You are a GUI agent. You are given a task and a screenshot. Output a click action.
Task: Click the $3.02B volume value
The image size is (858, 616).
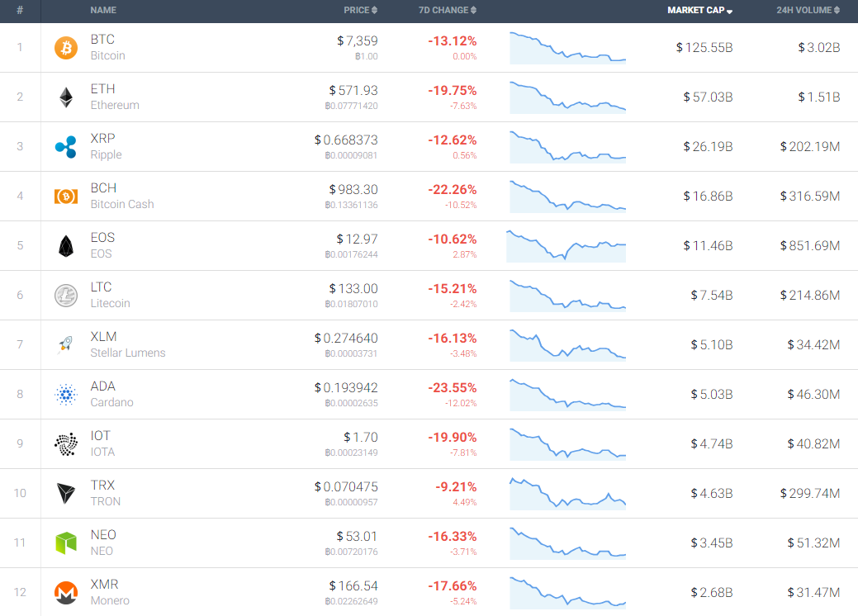pos(819,48)
